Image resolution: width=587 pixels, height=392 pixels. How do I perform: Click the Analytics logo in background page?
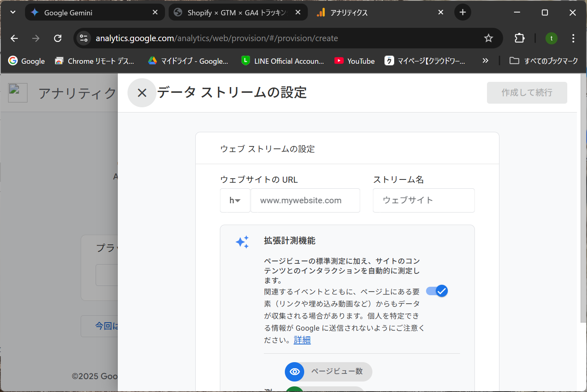click(18, 93)
